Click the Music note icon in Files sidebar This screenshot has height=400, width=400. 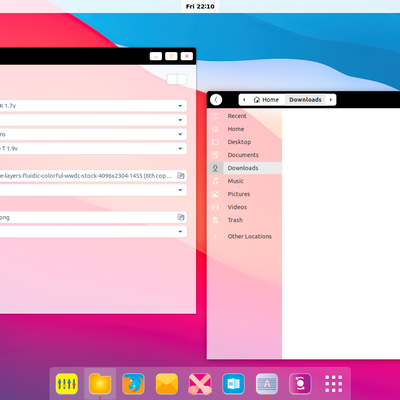pos(215,181)
